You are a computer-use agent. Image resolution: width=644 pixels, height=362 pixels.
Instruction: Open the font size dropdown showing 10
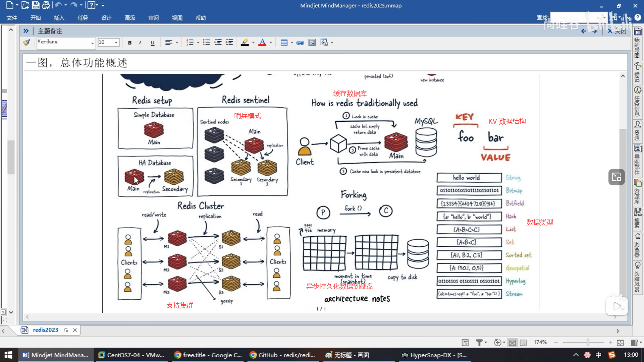(116, 43)
